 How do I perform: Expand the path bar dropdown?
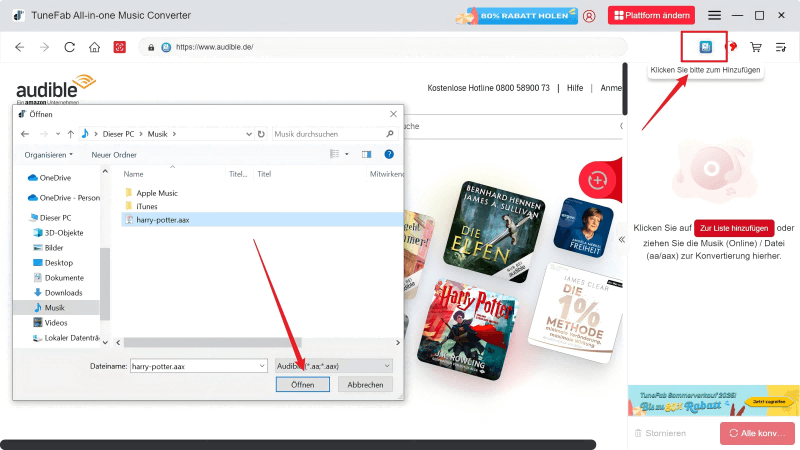(x=248, y=134)
